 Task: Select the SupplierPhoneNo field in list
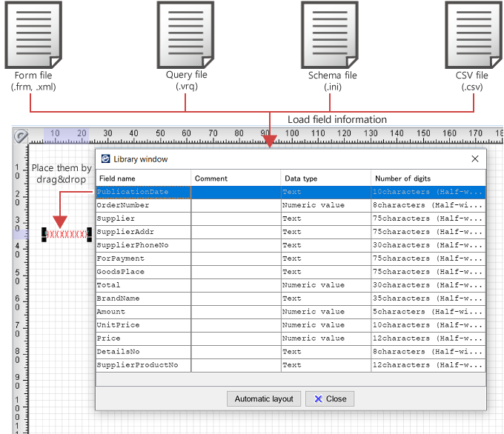(133, 245)
